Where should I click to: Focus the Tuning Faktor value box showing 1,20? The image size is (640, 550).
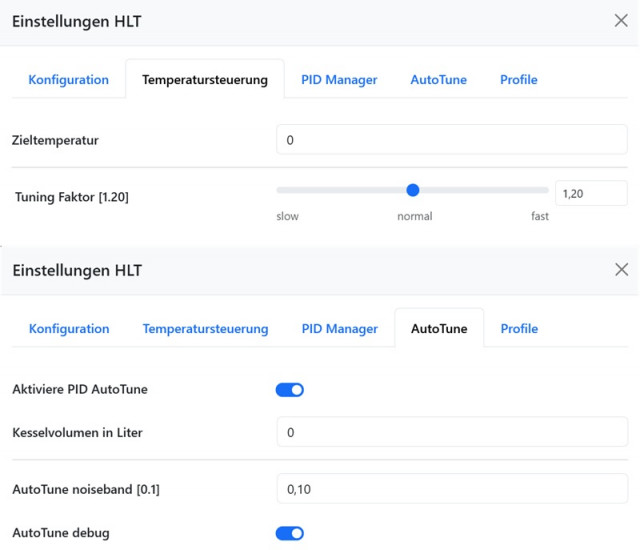590,194
